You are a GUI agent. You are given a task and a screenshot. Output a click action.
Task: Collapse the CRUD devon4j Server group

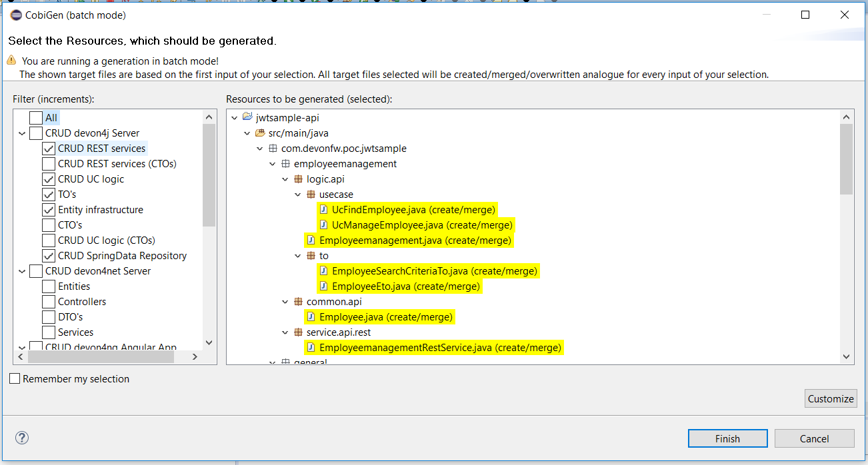pyautogui.click(x=21, y=133)
